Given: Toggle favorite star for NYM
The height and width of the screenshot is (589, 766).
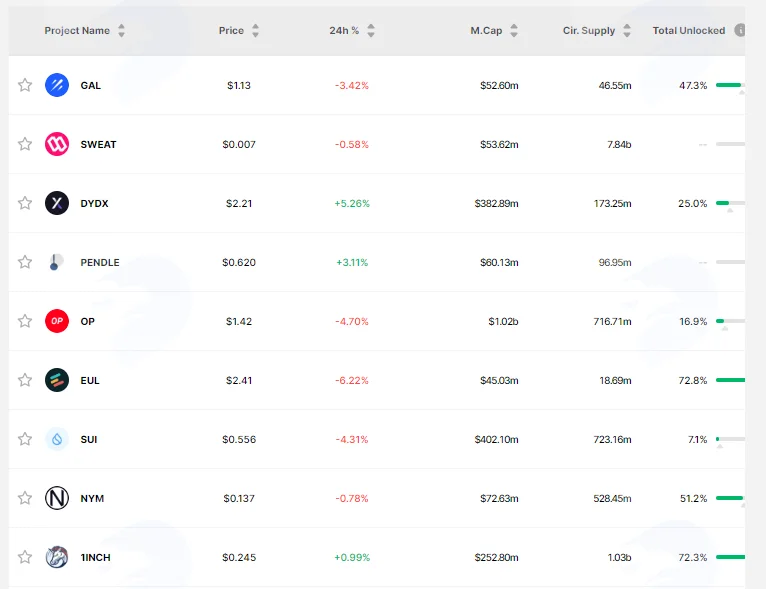Looking at the screenshot, I should point(25,498).
